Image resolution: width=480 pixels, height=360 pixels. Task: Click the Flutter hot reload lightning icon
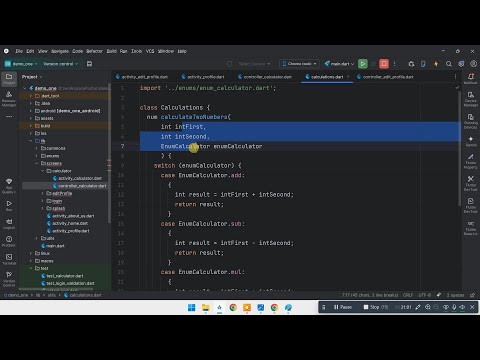[436, 64]
